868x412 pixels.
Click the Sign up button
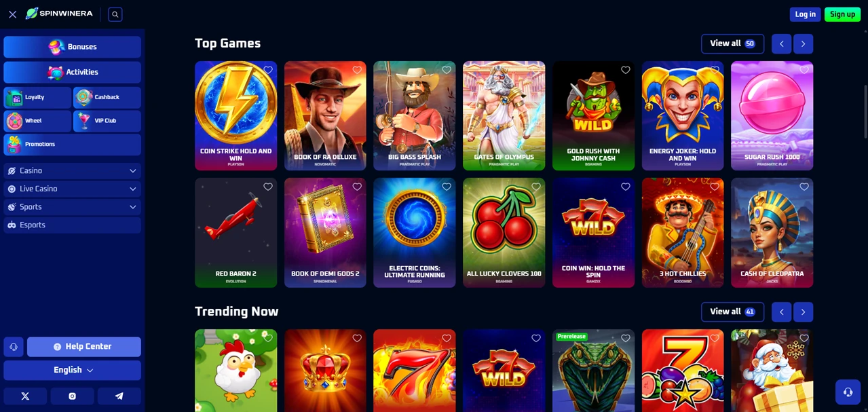click(x=842, y=14)
